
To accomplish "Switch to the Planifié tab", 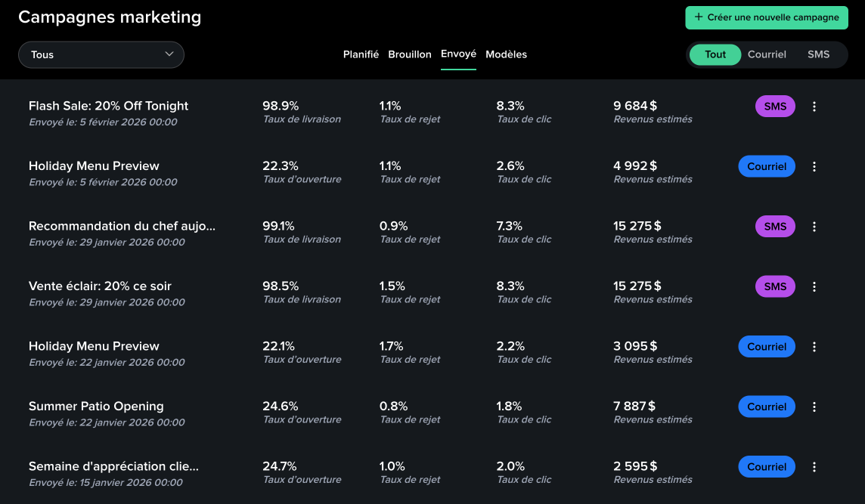I will pos(361,54).
